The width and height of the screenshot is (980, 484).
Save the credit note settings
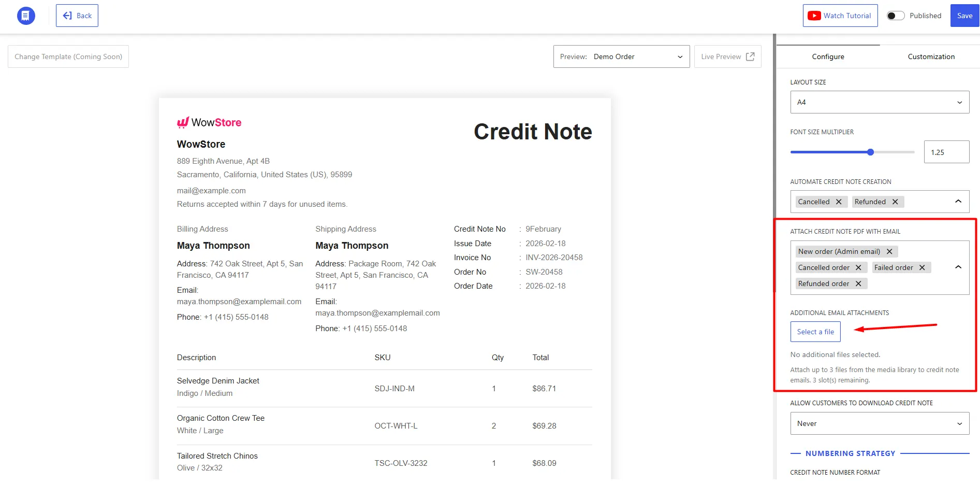click(964, 16)
